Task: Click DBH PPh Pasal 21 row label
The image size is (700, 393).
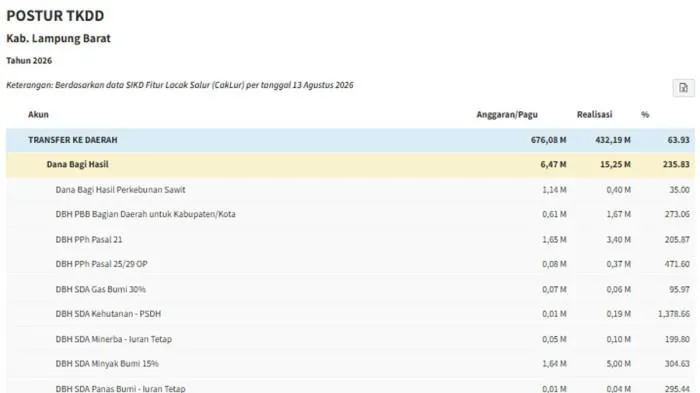Action: coord(89,239)
